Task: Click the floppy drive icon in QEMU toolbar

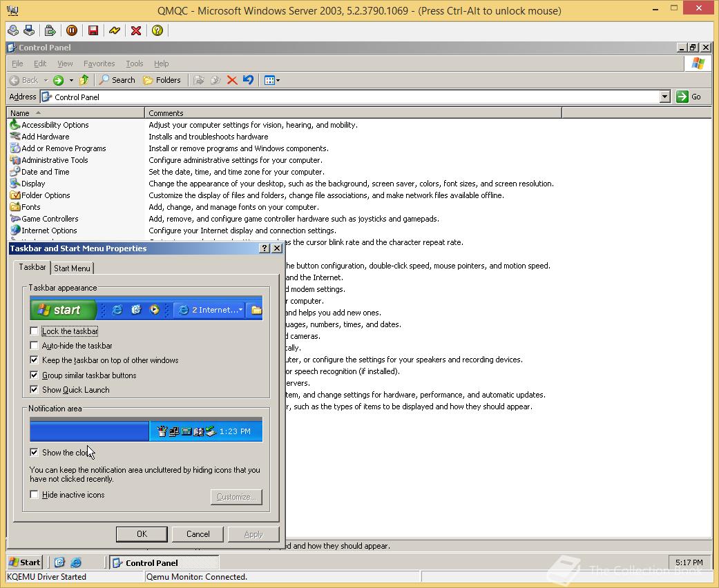Action: (29, 30)
